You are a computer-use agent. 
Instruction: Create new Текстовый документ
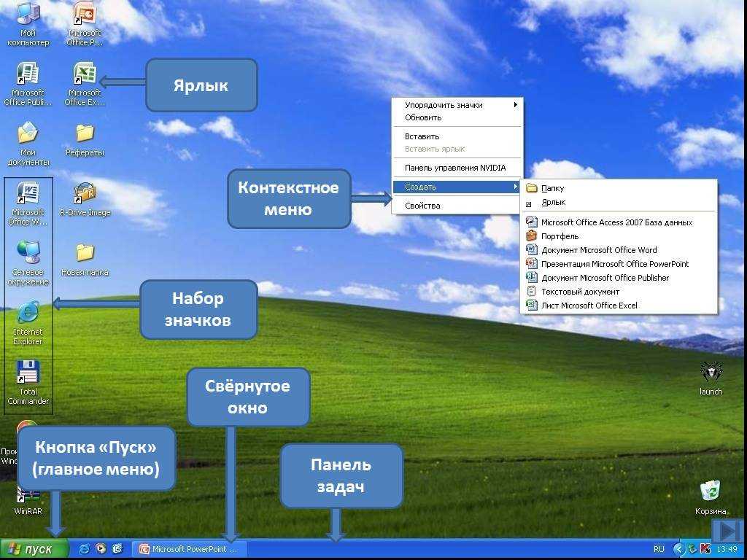619,292
